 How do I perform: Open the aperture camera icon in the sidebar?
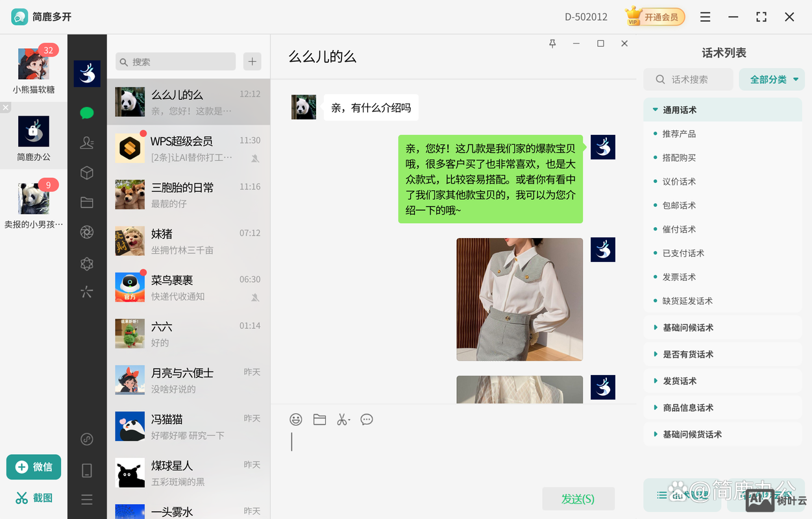[87, 232]
